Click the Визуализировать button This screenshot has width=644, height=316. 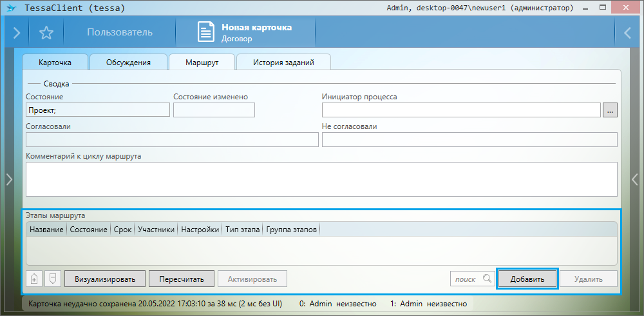pyautogui.click(x=105, y=279)
